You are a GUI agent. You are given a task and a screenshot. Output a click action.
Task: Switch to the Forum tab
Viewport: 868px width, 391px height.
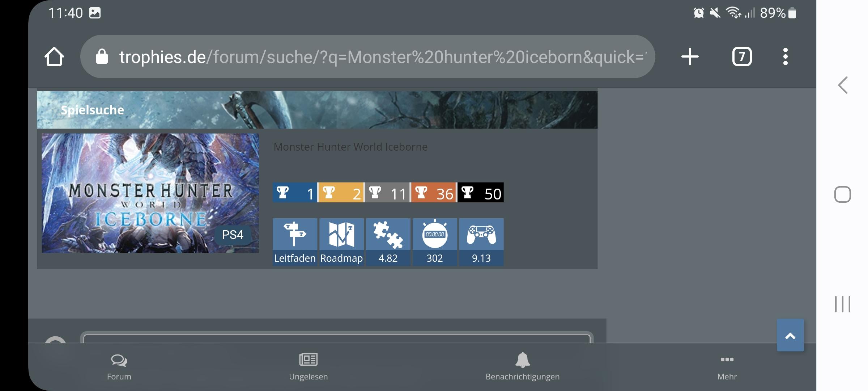click(119, 367)
